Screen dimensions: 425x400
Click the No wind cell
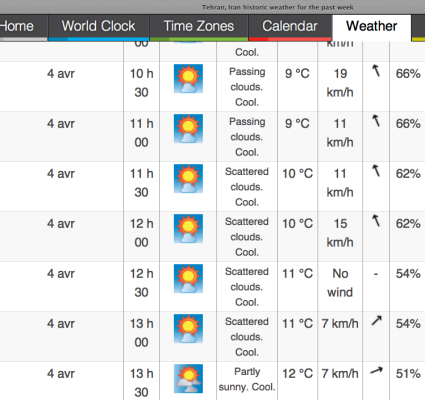click(x=340, y=283)
